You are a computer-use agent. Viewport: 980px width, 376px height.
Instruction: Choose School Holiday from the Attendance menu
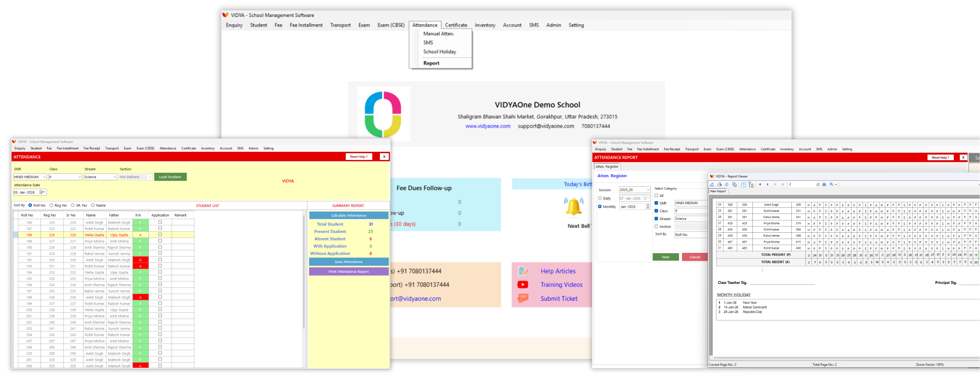tap(440, 52)
